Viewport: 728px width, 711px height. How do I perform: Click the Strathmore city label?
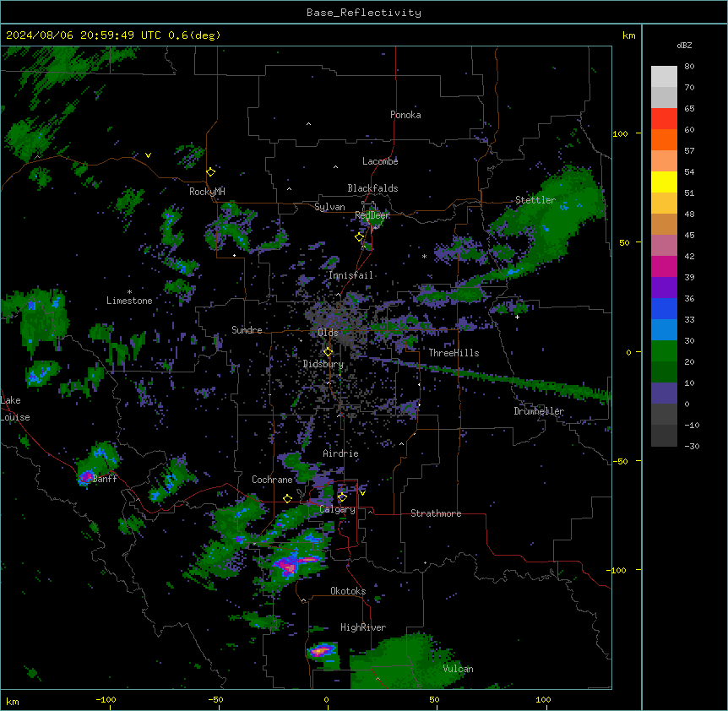point(436,513)
